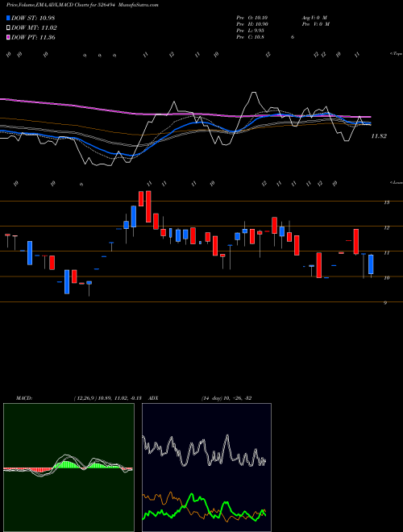Click the 'Avg V: 0 M' value
The height and width of the screenshot is (532, 403).
pyautogui.click(x=314, y=17)
